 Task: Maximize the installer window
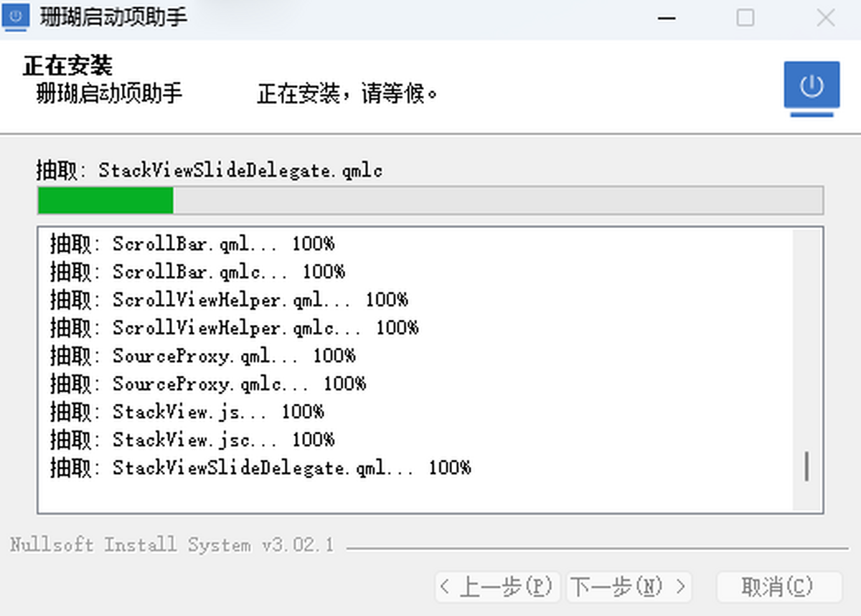coord(746,18)
